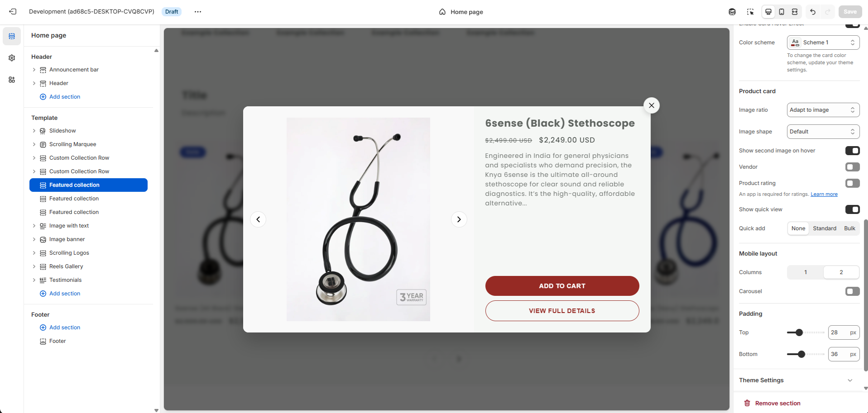The width and height of the screenshot is (868, 413).
Task: Open the Color scheme dropdown
Action: [x=823, y=43]
